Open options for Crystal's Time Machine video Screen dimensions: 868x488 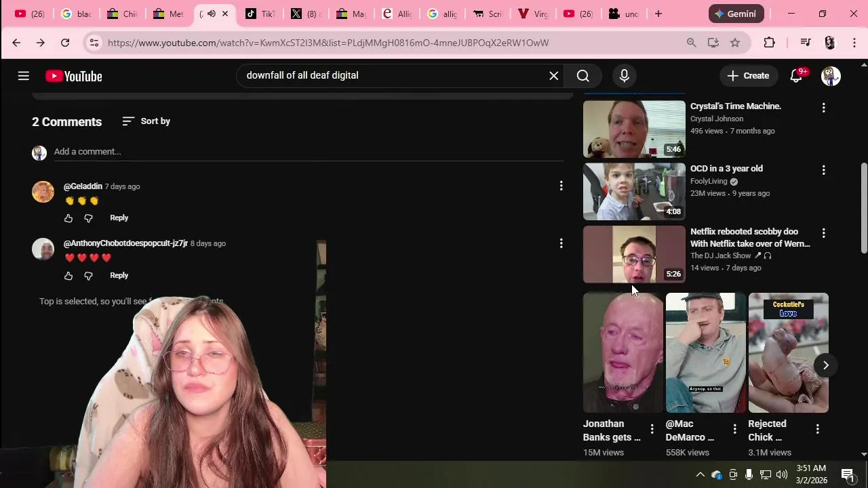823,108
